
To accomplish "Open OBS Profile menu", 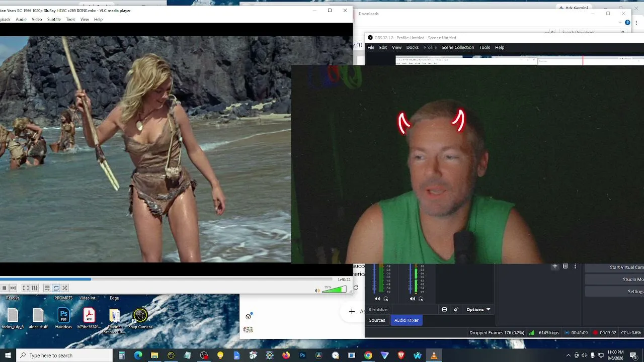I will click(x=430, y=47).
